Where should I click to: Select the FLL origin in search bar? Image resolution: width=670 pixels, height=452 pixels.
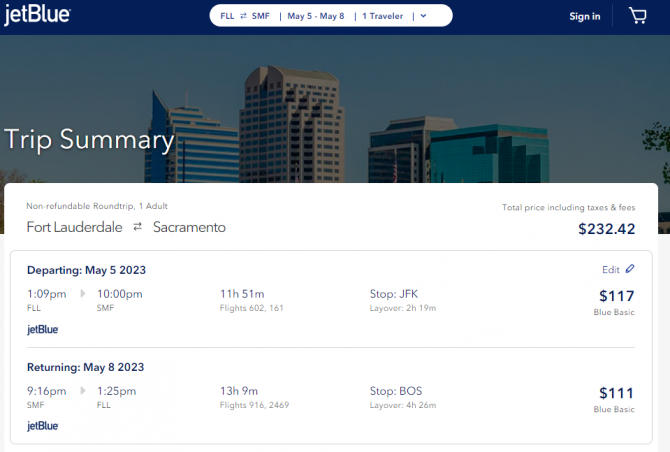click(x=227, y=16)
